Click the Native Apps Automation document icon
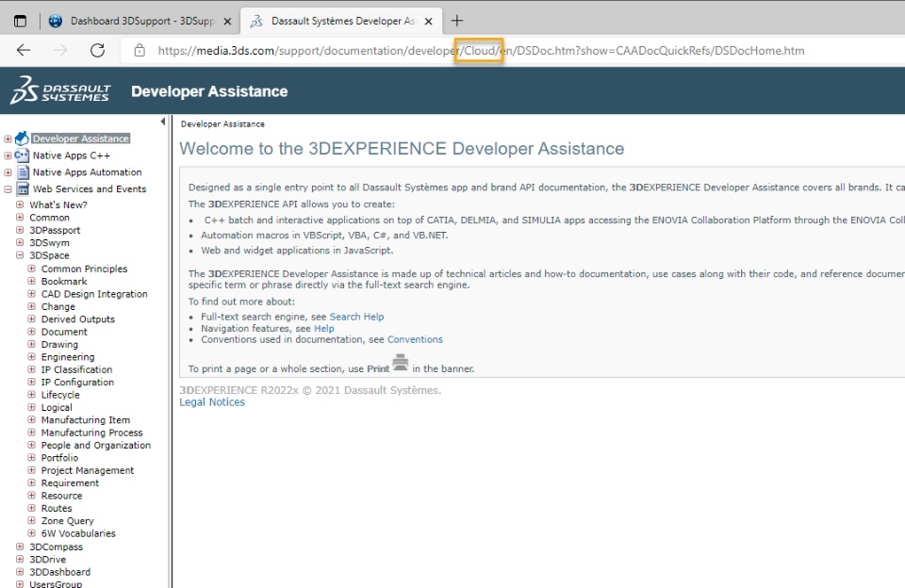 (x=23, y=171)
